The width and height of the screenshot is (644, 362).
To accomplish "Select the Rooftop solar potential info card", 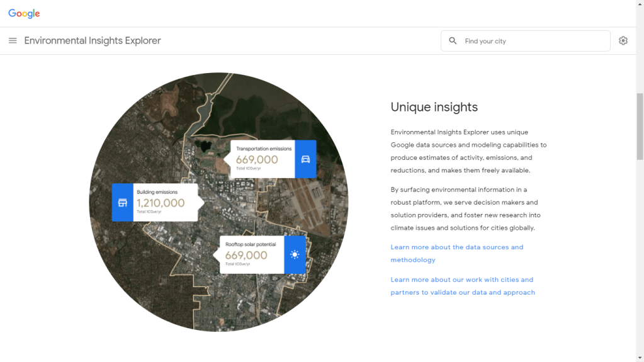I will 252,255.
